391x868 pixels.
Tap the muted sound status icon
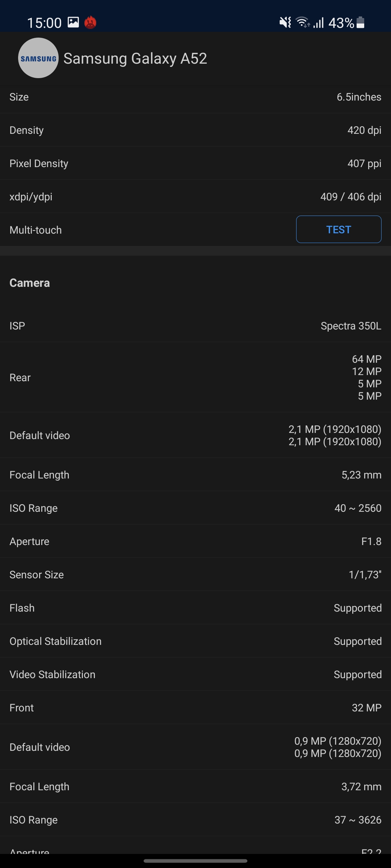click(285, 22)
